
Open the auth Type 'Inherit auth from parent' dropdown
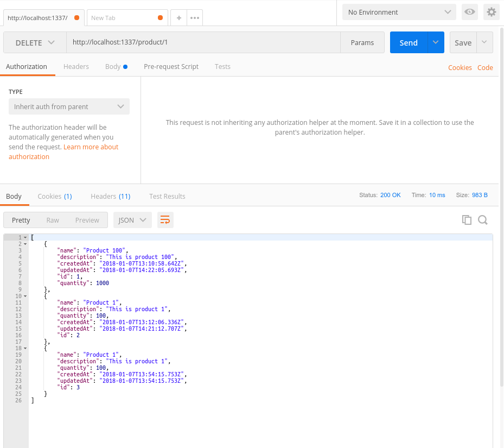69,107
